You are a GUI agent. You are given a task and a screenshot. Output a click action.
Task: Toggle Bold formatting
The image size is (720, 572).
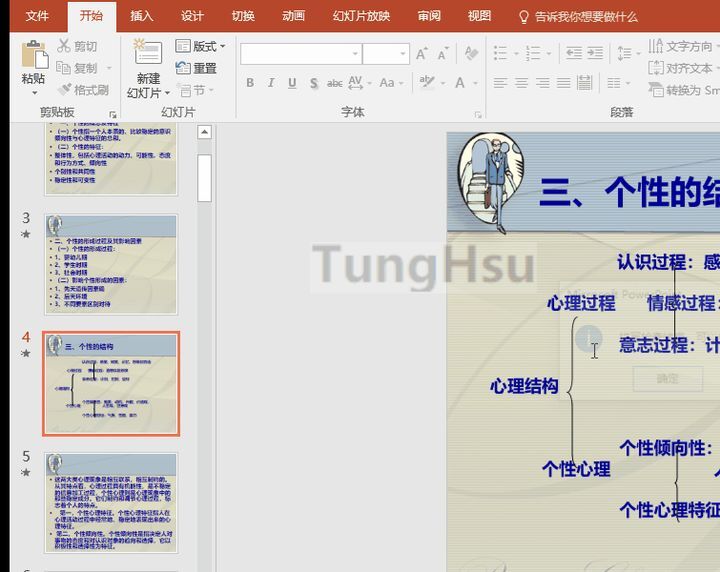click(250, 83)
